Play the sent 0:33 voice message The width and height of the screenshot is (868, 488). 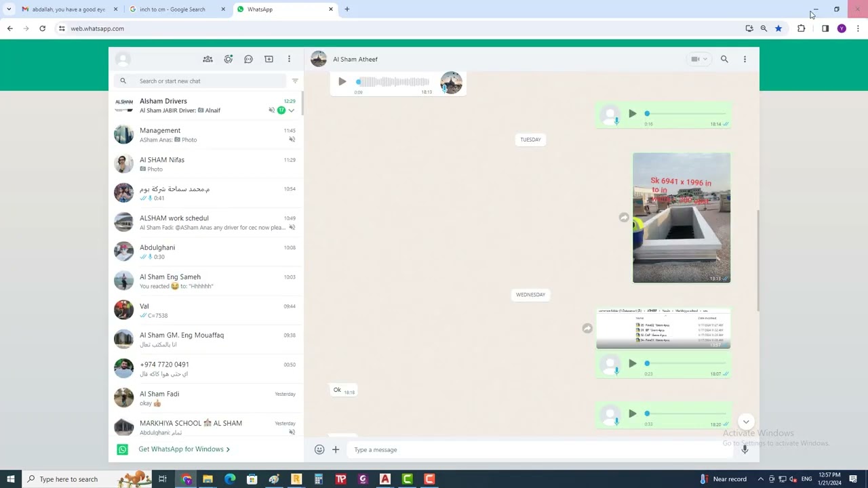[x=632, y=413]
